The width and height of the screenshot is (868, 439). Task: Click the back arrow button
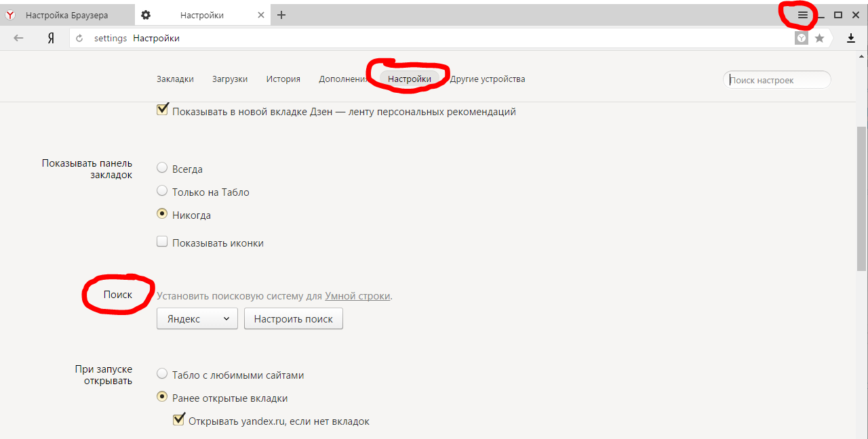pyautogui.click(x=18, y=39)
